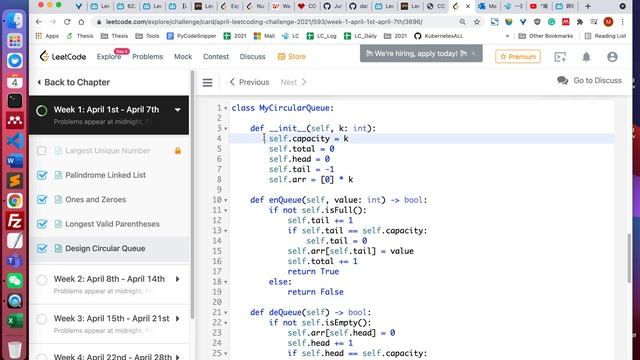The height and width of the screenshot is (360, 640).
Task: Bookmark this page with the star icon
Action: point(476,22)
